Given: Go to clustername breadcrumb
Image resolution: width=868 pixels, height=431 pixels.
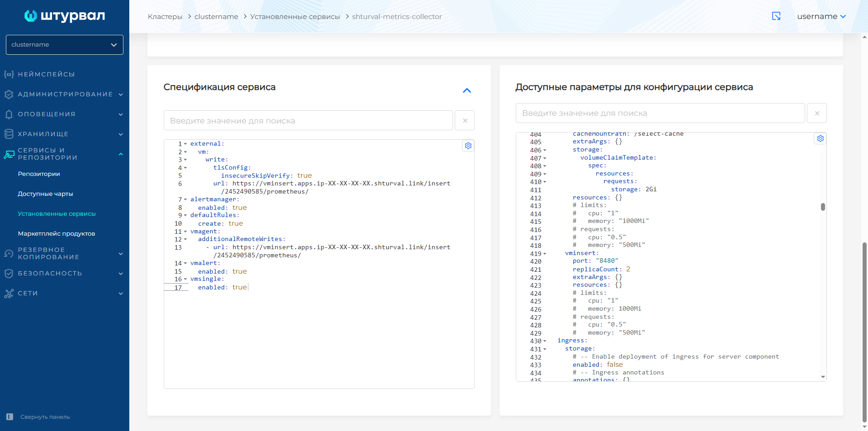Looking at the screenshot, I should [x=216, y=17].
